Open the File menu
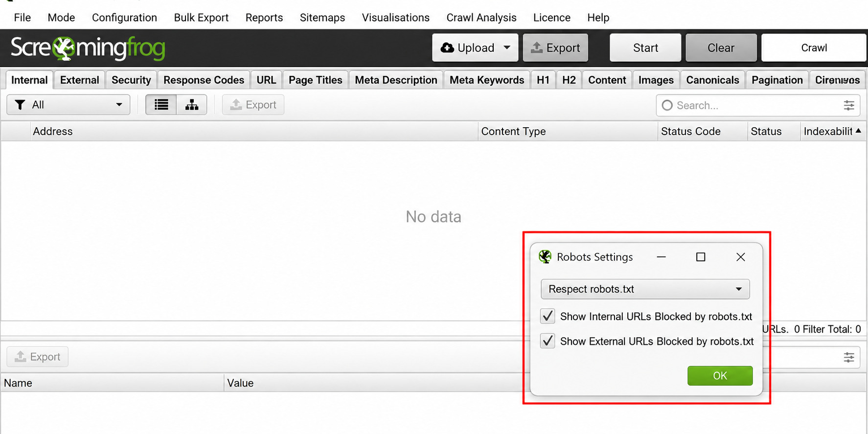 tap(23, 18)
